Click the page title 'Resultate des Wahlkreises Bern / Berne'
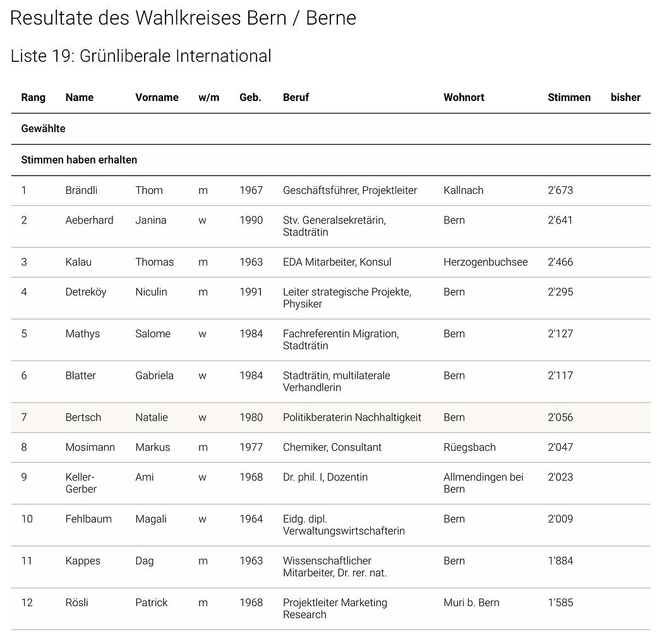 (183, 18)
